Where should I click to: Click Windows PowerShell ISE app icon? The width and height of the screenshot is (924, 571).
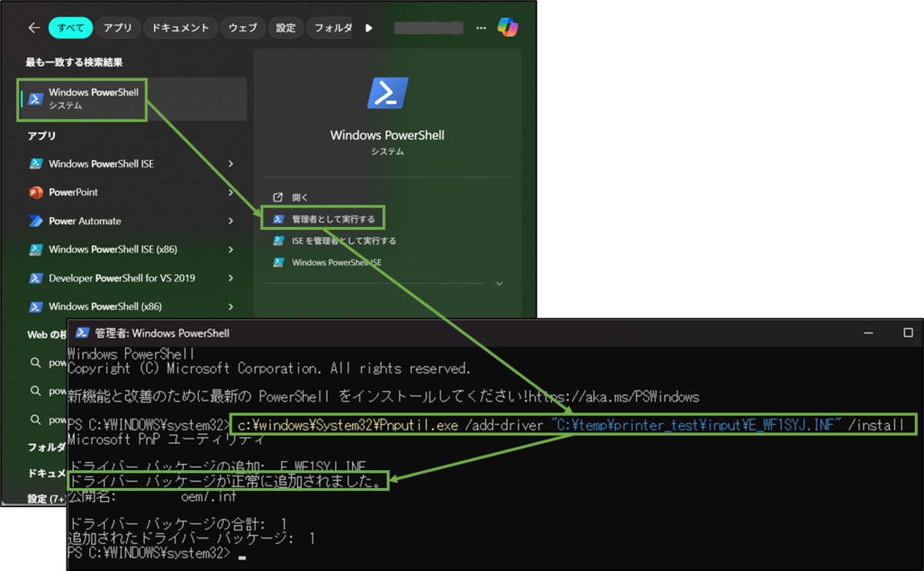tap(35, 164)
